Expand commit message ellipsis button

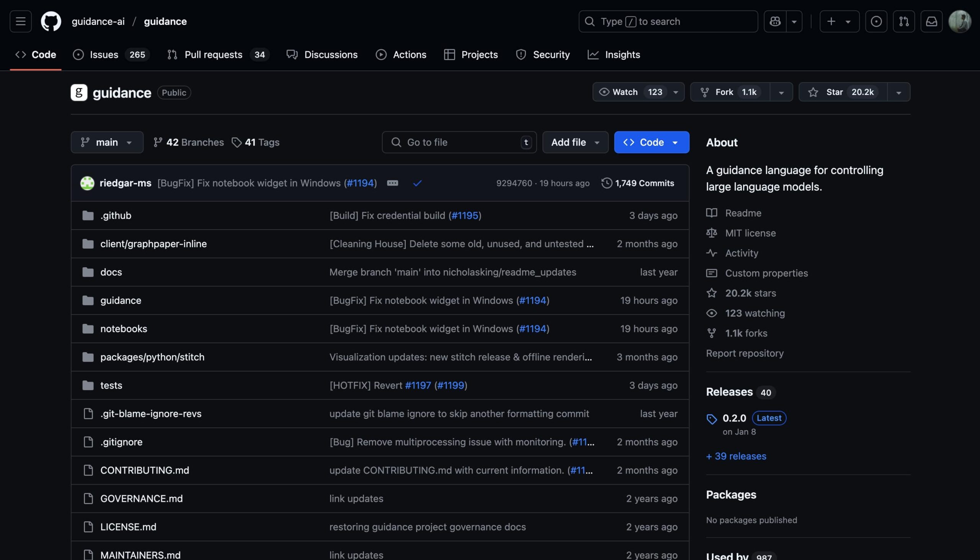click(x=392, y=183)
